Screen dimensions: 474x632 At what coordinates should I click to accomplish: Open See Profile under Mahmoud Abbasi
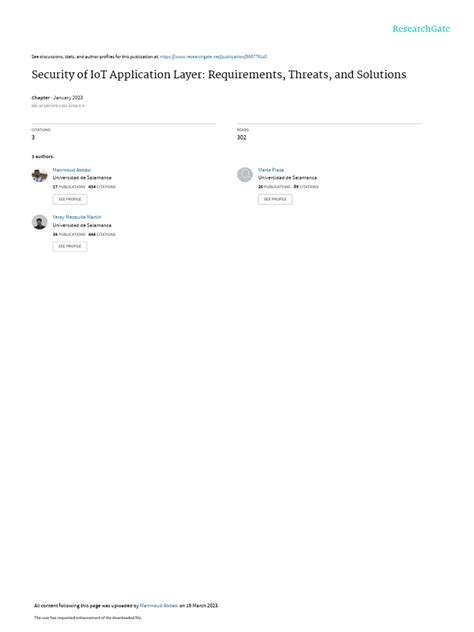[70, 199]
